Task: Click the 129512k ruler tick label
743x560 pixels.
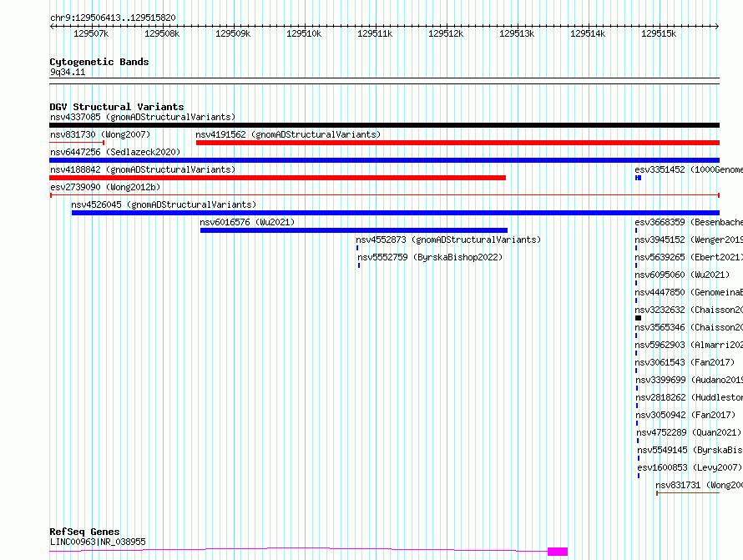Action: (x=446, y=34)
